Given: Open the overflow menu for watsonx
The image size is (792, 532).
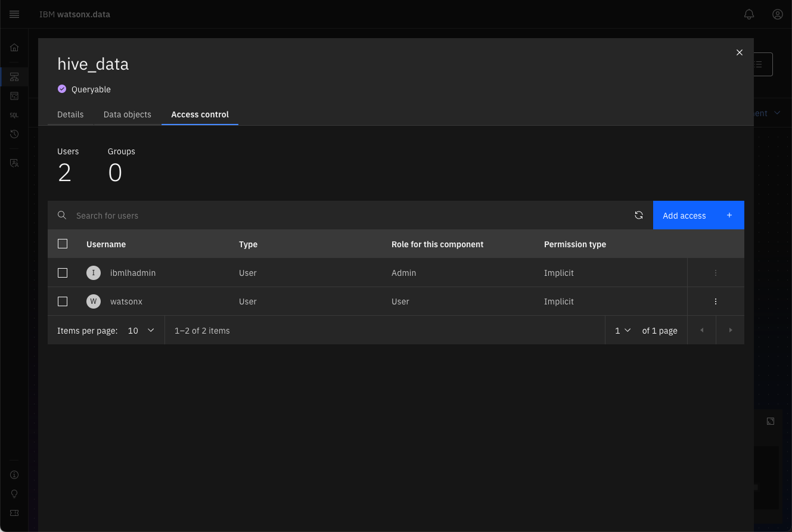Looking at the screenshot, I should (716, 301).
